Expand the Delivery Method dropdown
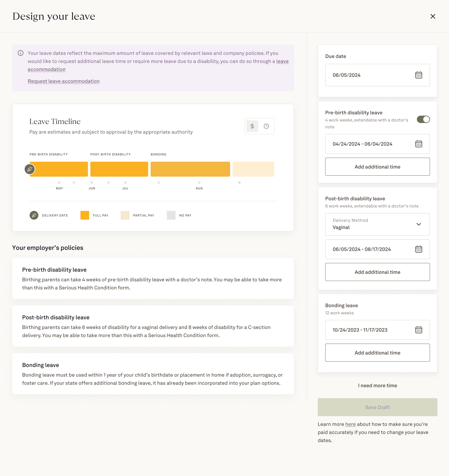 coord(377,224)
